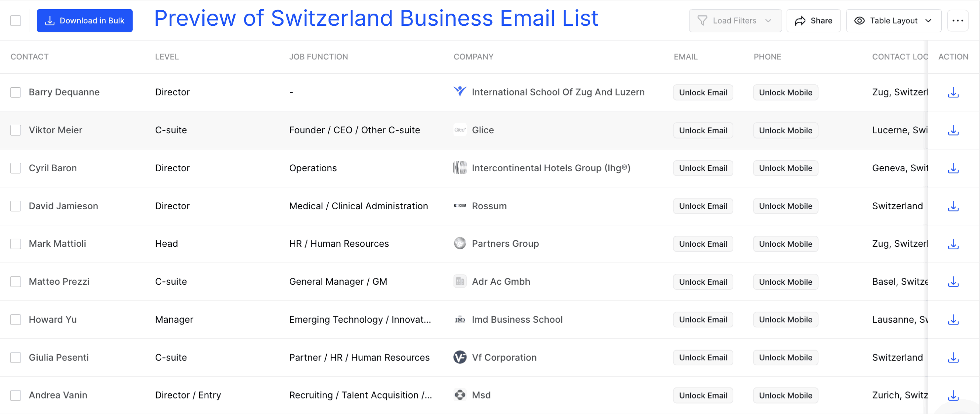Select Mark Mattioli's row checkbox
The height and width of the screenshot is (414, 980).
[15, 244]
